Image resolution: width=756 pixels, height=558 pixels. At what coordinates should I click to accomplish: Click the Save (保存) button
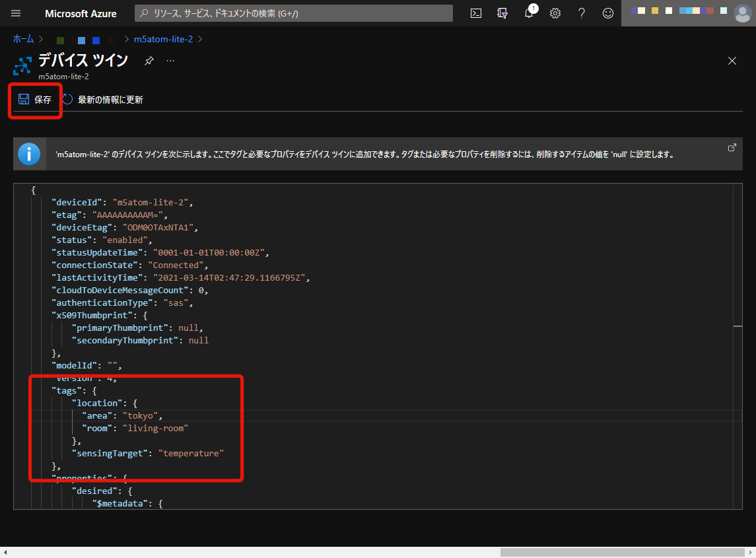[x=35, y=100]
